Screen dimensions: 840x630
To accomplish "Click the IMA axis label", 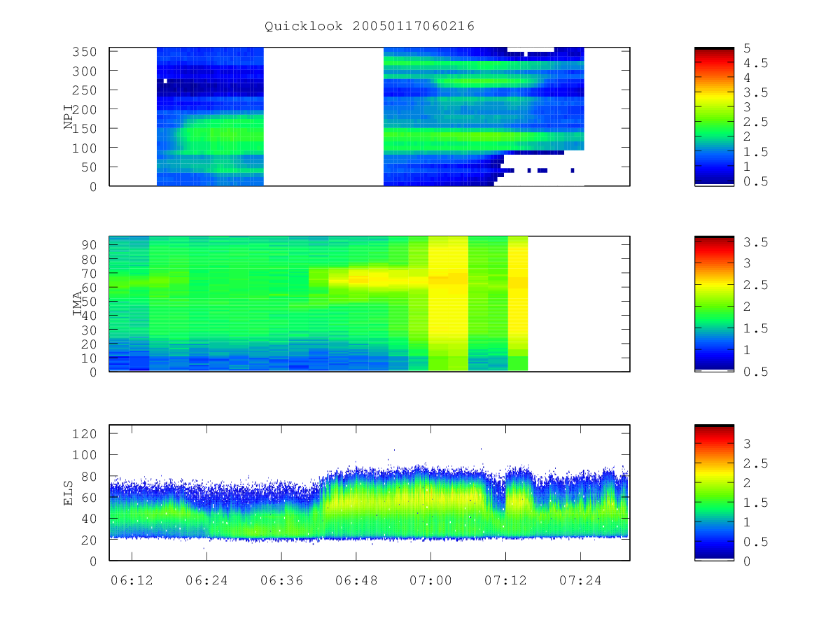I will coord(78,304).
